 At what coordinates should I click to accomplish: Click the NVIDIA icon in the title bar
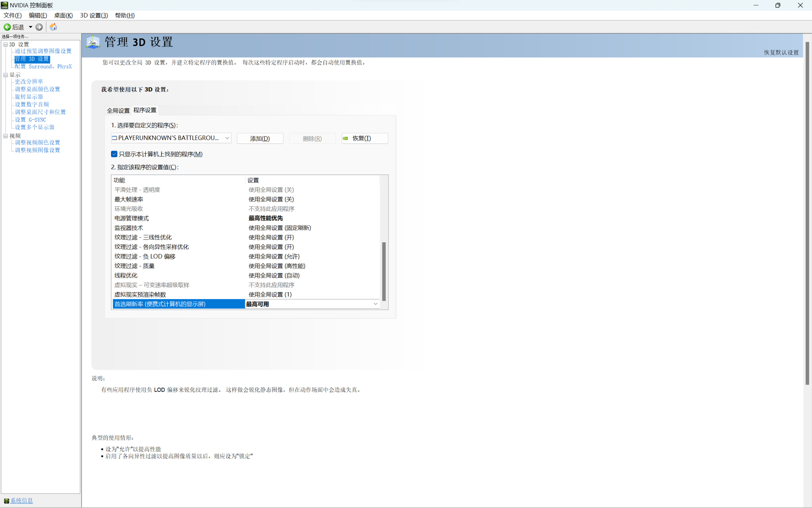coord(5,5)
